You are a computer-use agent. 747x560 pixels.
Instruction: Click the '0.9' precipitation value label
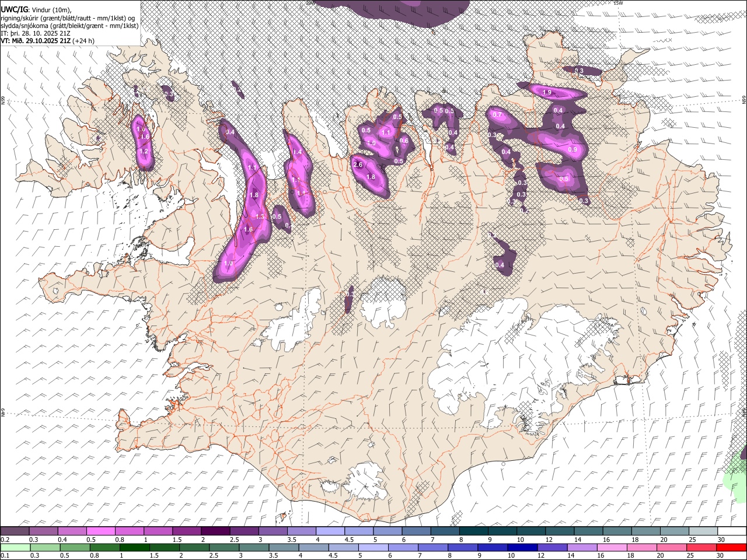point(573,150)
